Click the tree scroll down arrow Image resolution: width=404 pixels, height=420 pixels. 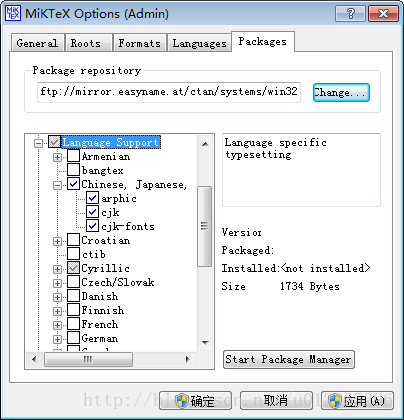[x=205, y=342]
